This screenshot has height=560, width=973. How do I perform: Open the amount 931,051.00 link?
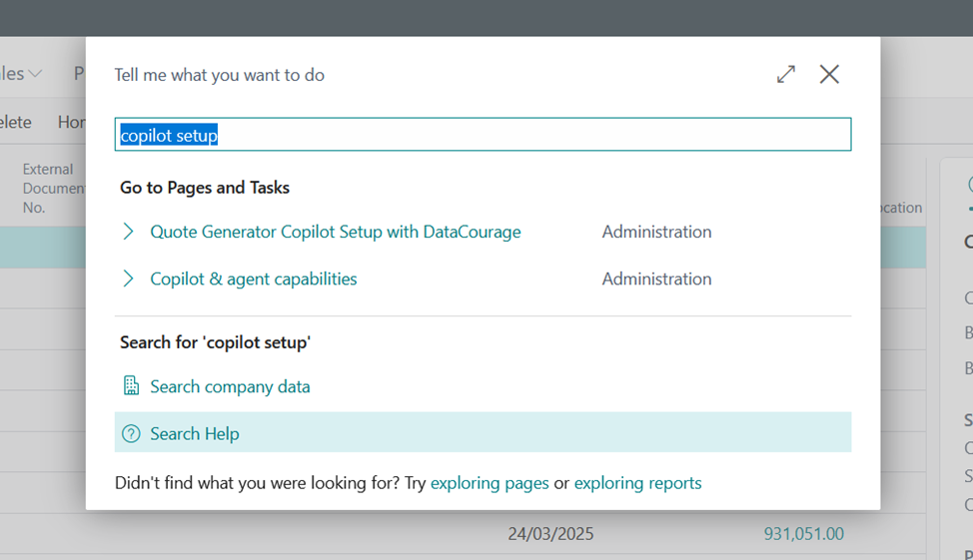click(803, 534)
